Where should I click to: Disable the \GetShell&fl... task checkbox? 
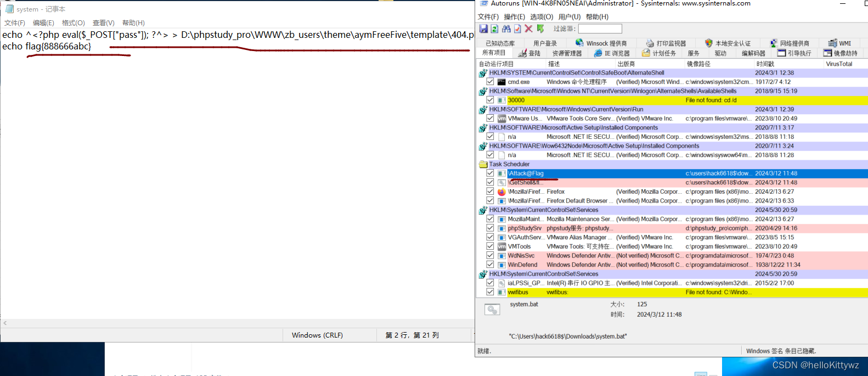point(490,182)
